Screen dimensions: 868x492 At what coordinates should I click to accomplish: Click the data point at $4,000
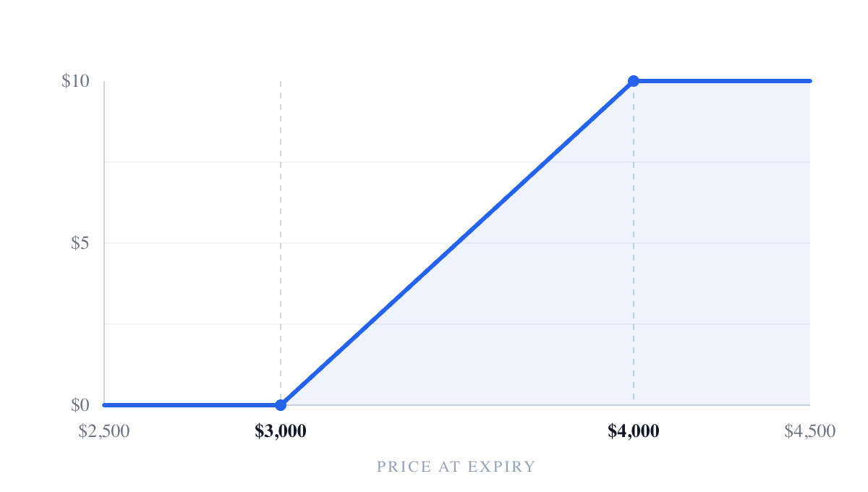tap(634, 81)
